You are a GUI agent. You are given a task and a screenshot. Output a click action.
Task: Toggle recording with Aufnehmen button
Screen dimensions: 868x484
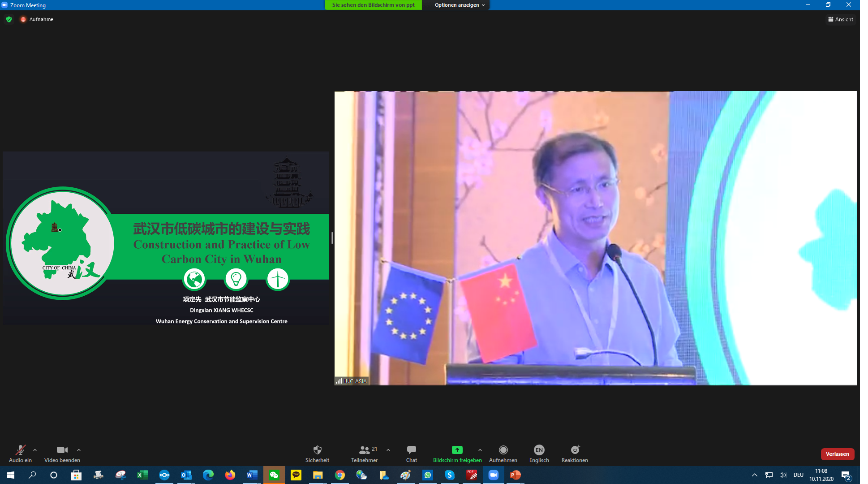(x=503, y=450)
